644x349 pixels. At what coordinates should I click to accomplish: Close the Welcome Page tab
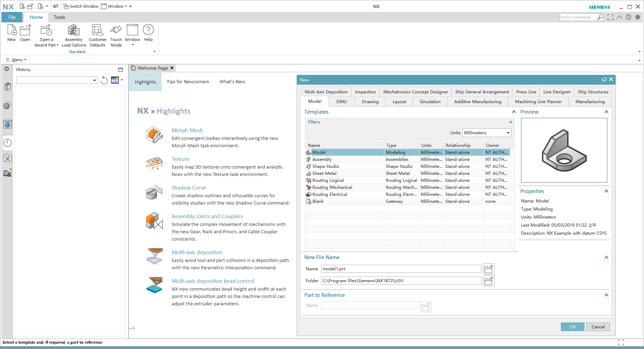(172, 68)
